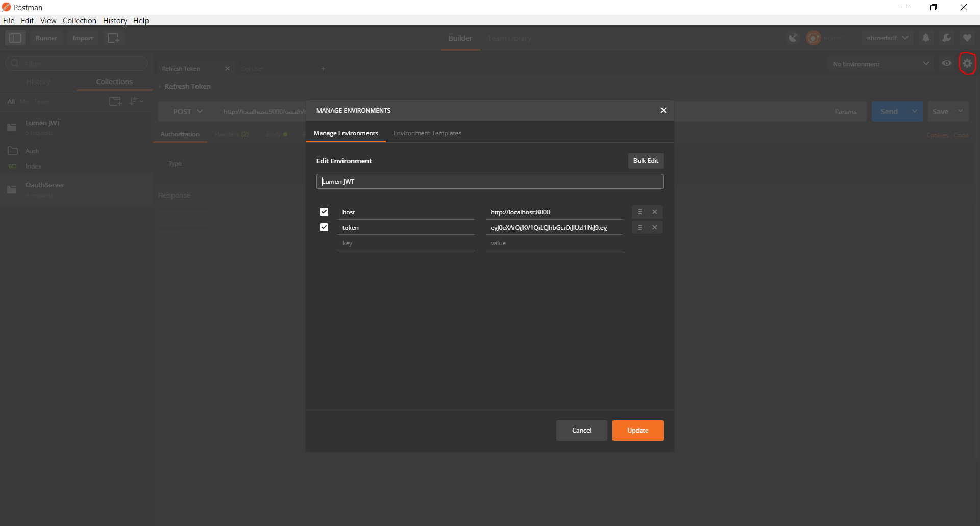Open the ahmadarif account dropdown
The image size is (980, 526).
[888, 38]
